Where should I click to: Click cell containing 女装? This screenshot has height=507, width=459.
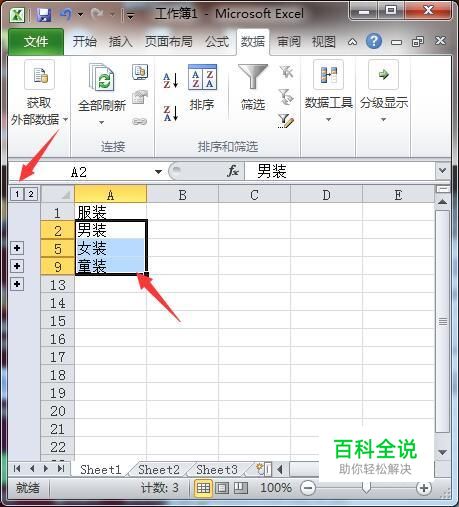111,248
